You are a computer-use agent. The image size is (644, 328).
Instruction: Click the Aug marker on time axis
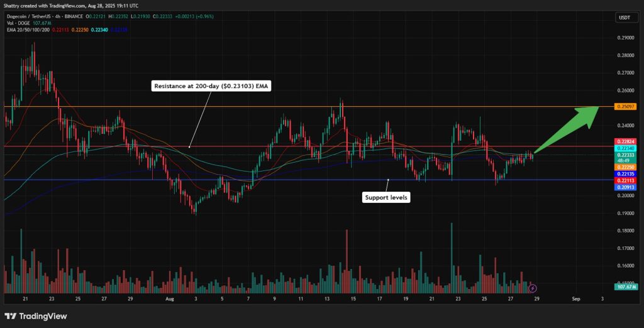[169, 300]
